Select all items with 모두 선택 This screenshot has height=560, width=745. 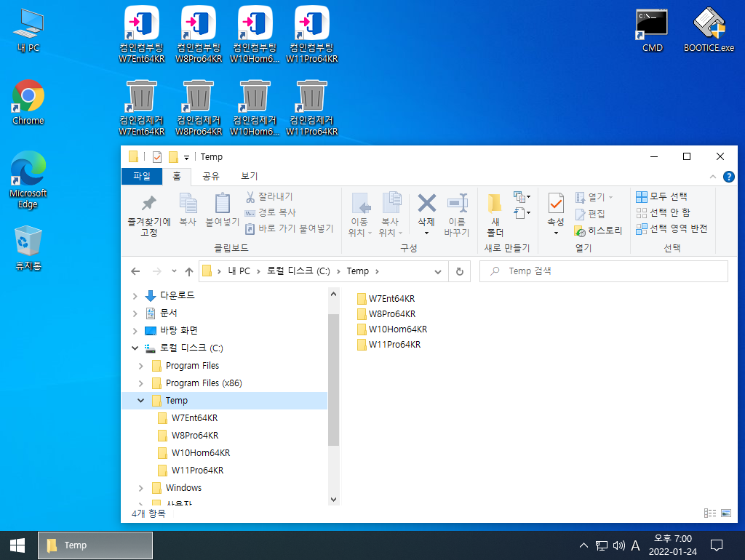(x=661, y=196)
